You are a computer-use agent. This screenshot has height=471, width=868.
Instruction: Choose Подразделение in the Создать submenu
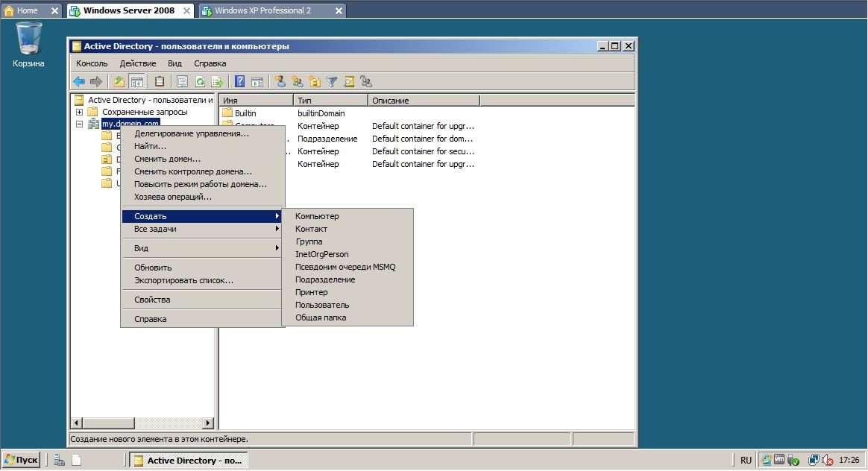click(x=347, y=280)
